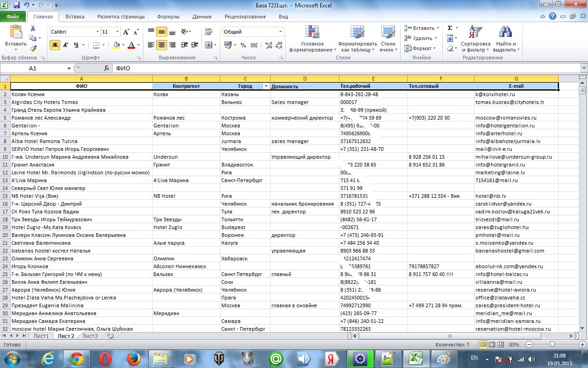This screenshot has height=368, width=588.
Task: Click the Save icon in quick access toolbar
Action: pyautogui.click(x=17, y=6)
